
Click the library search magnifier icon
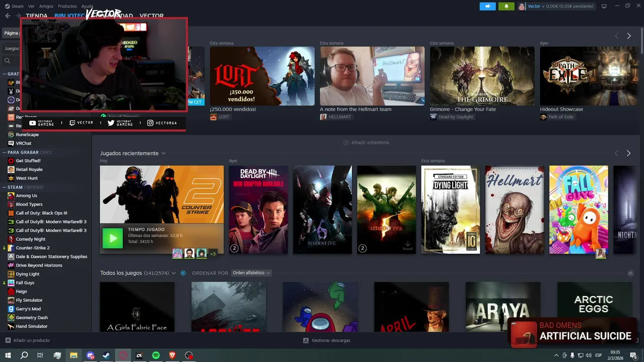[x=8, y=60]
